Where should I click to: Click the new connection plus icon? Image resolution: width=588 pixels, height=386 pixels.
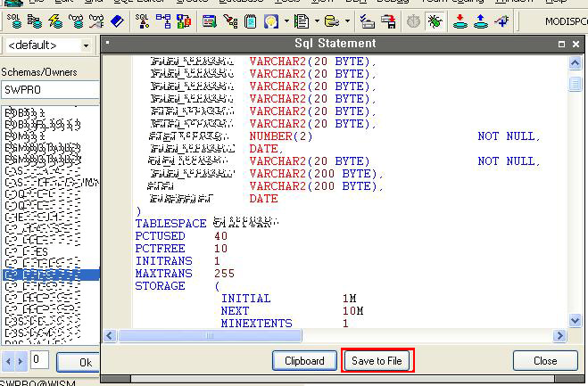pos(501,21)
